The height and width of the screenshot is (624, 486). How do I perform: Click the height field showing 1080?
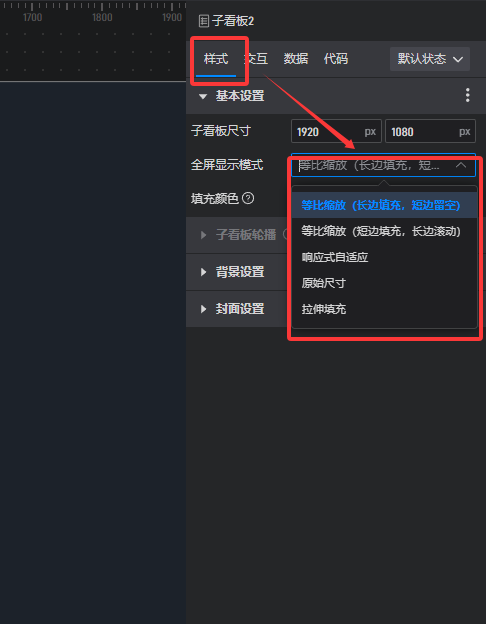click(430, 131)
